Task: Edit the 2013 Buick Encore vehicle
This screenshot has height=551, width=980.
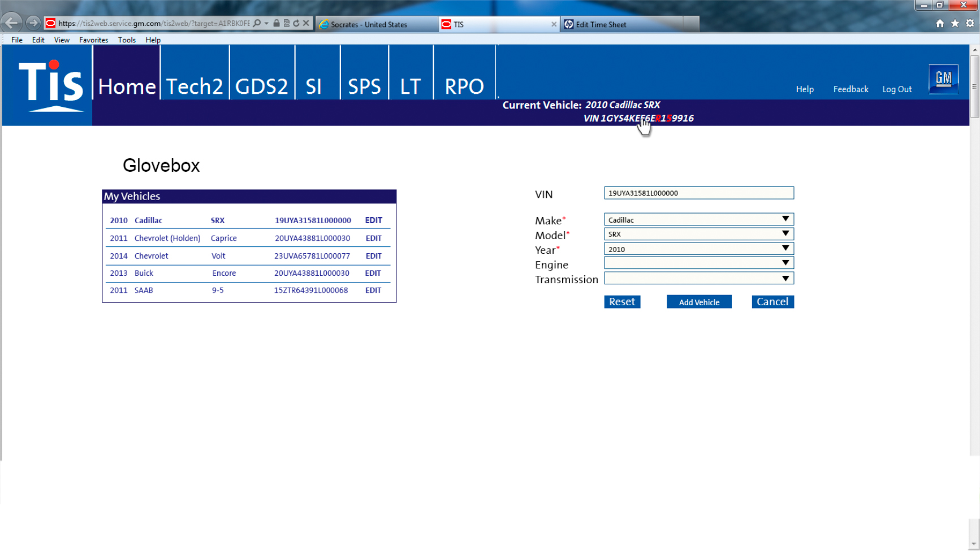Action: click(373, 273)
